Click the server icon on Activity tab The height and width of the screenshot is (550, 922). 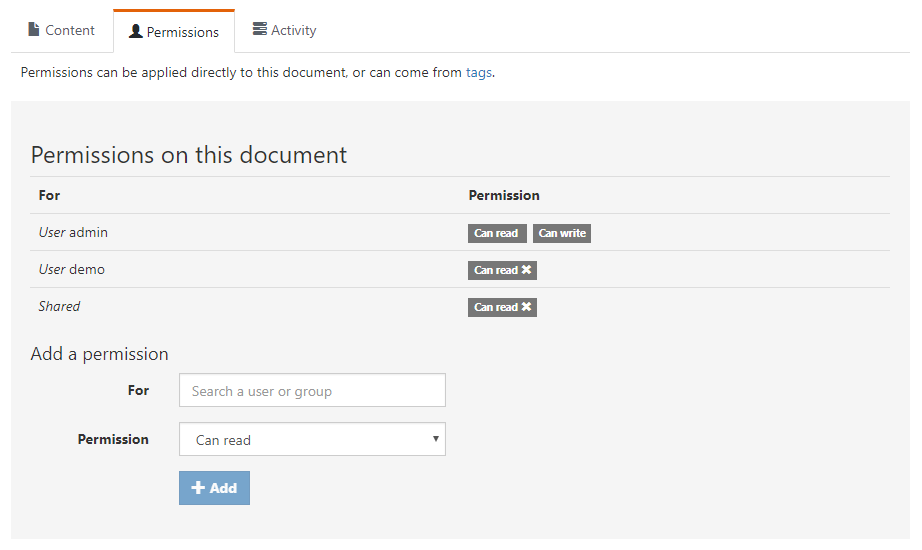point(260,30)
